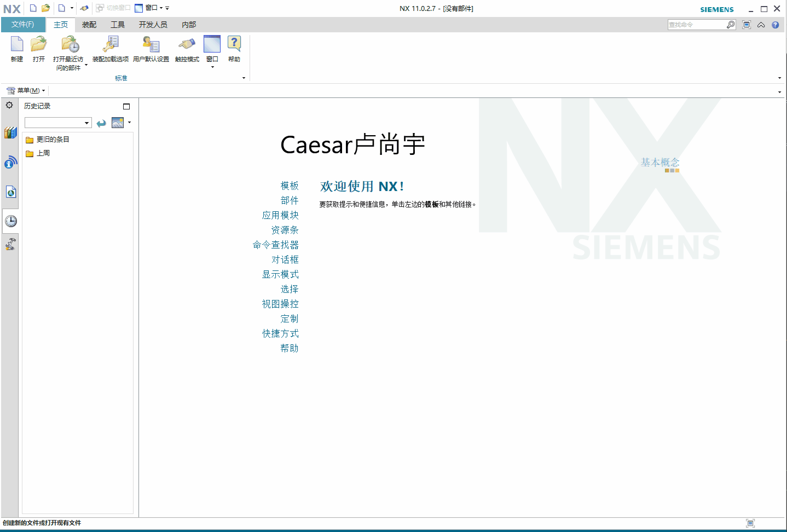This screenshot has width=787, height=532.
Task: Open the 命令查找器 welcome link
Action: tap(276, 245)
